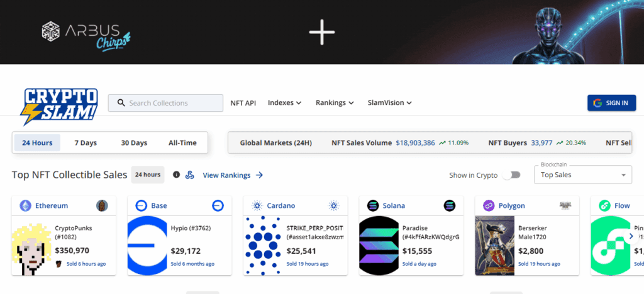This screenshot has height=294, width=644.
Task: Click the Polygon blockchain logo
Action: (x=489, y=206)
